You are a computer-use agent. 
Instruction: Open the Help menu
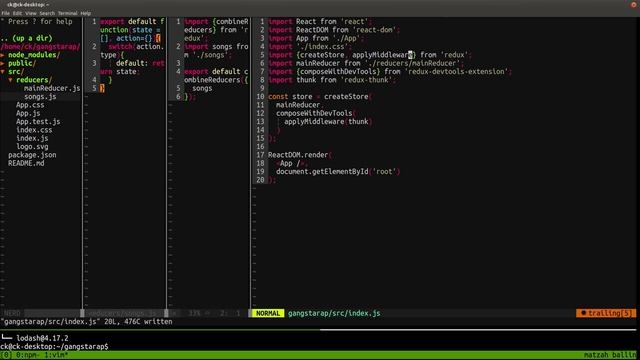tap(85, 13)
